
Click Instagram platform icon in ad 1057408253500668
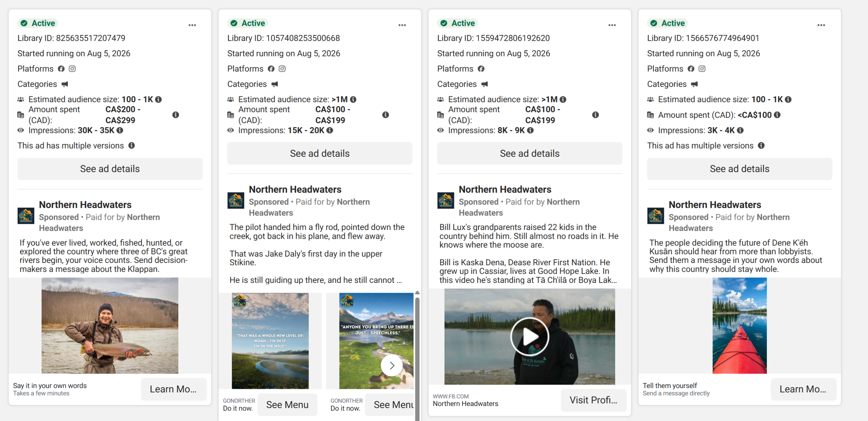click(282, 69)
